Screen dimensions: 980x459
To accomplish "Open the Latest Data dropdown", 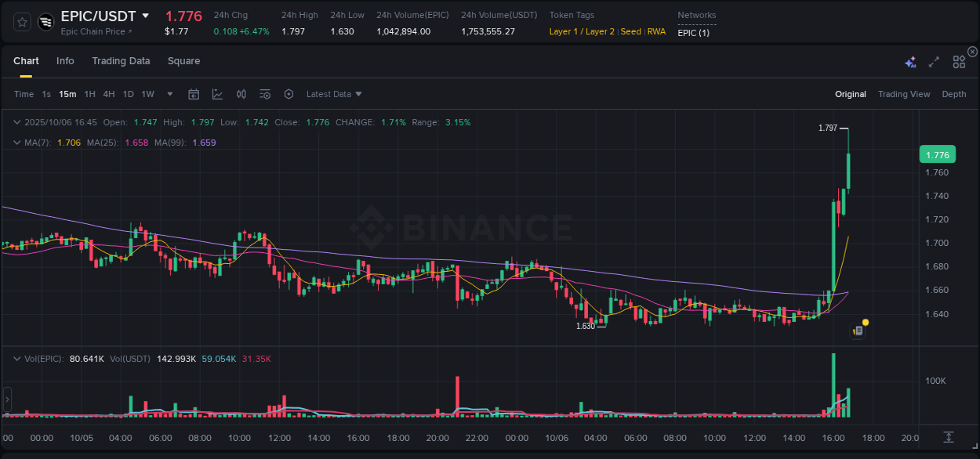I will pyautogui.click(x=334, y=94).
